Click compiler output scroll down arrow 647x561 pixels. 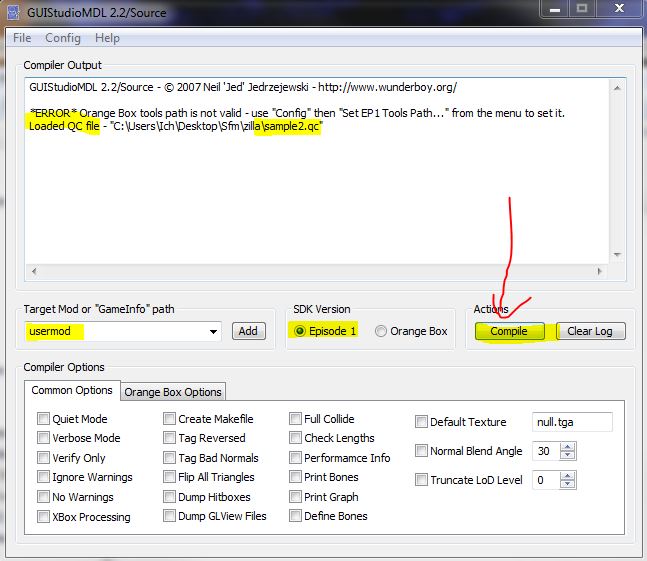617,255
